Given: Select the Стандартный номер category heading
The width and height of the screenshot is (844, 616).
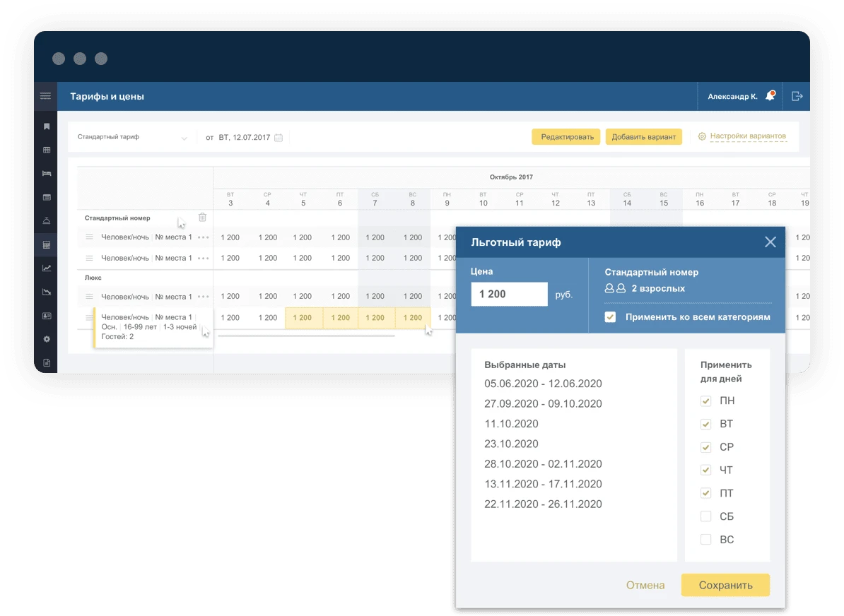Looking at the screenshot, I should (x=117, y=218).
